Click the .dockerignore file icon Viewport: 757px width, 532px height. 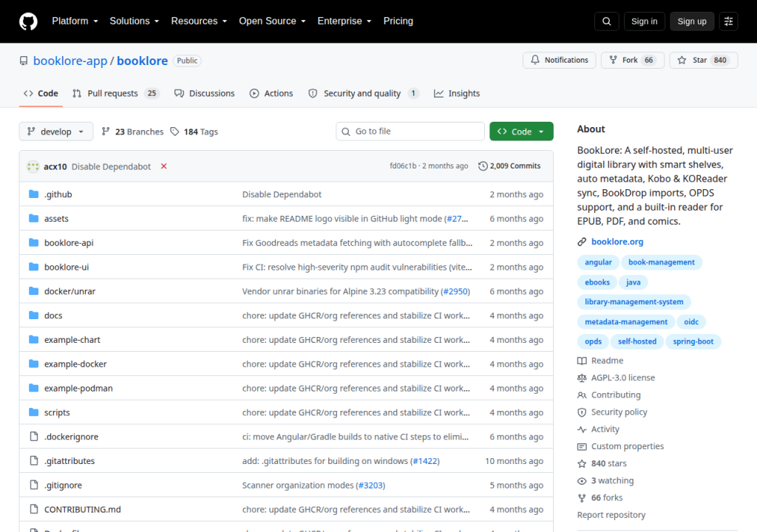click(x=34, y=437)
